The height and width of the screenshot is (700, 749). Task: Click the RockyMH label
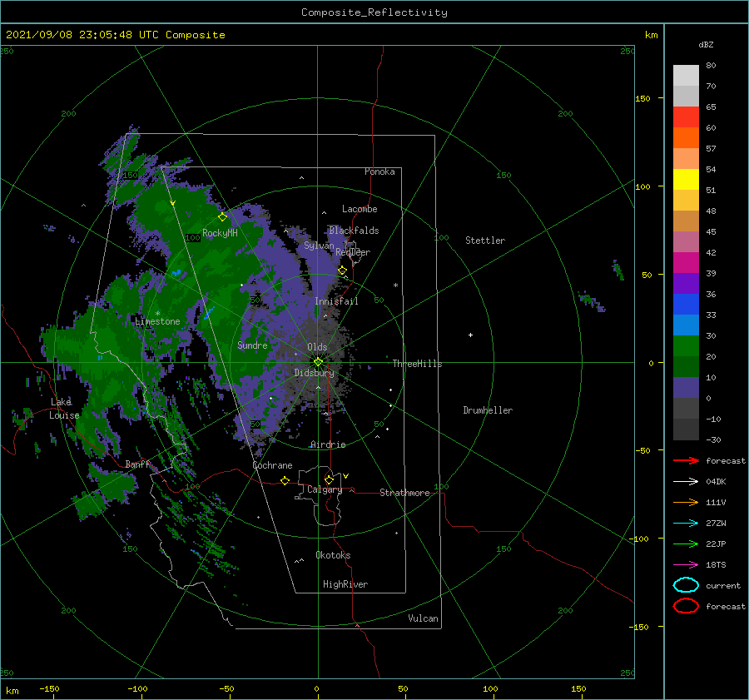click(220, 233)
